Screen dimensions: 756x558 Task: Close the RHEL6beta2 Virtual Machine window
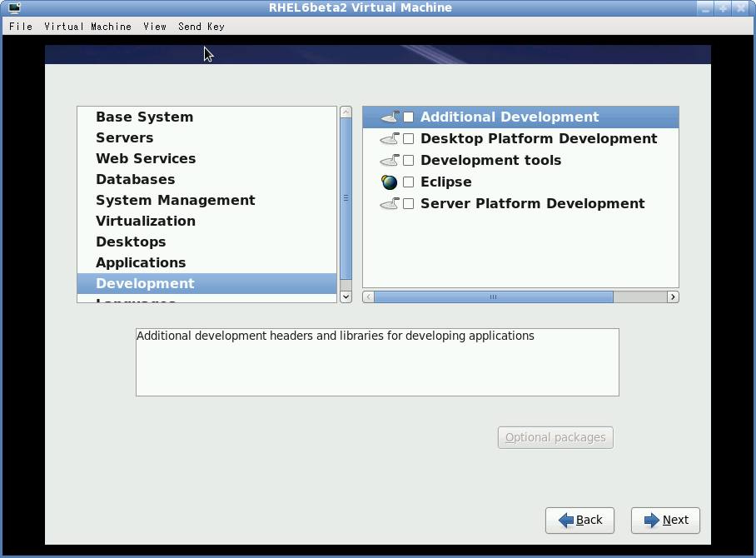click(740, 8)
